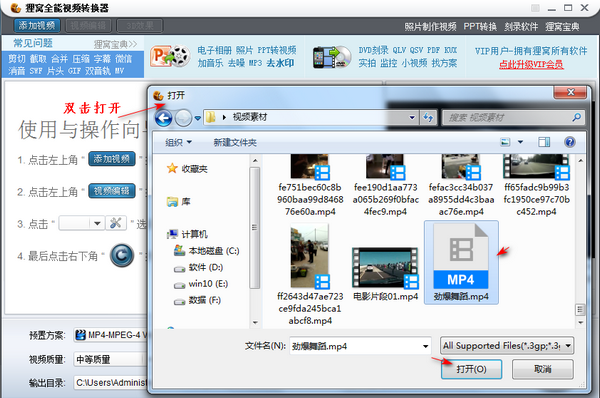Click the 取消 button

click(543, 369)
